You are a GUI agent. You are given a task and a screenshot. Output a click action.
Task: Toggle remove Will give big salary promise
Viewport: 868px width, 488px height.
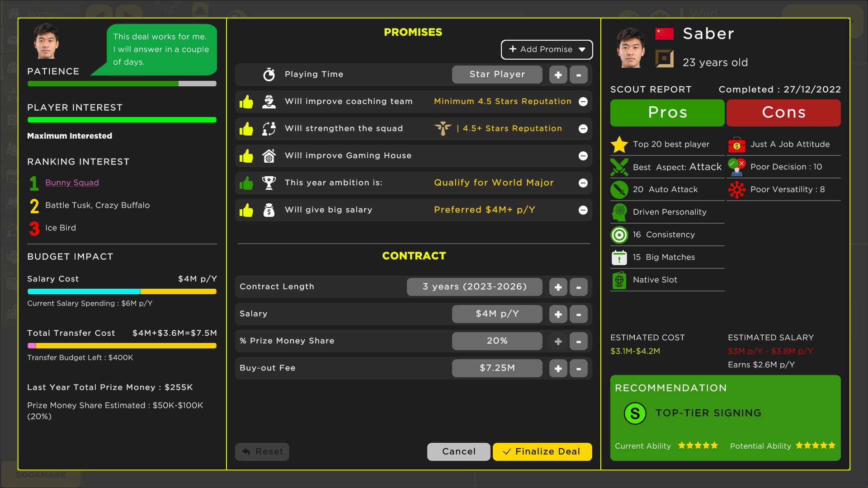584,210
